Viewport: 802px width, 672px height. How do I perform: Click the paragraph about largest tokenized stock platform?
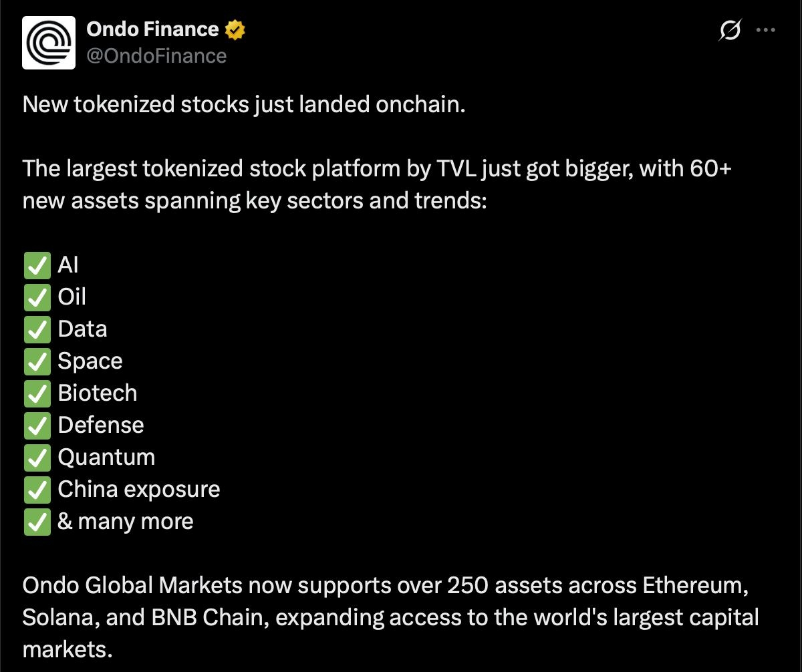click(377, 184)
